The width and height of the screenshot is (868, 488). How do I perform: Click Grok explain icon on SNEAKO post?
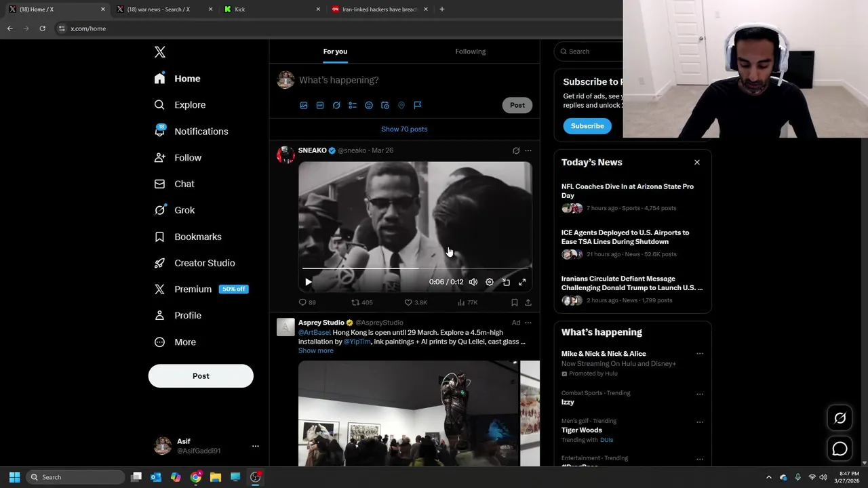click(516, 150)
